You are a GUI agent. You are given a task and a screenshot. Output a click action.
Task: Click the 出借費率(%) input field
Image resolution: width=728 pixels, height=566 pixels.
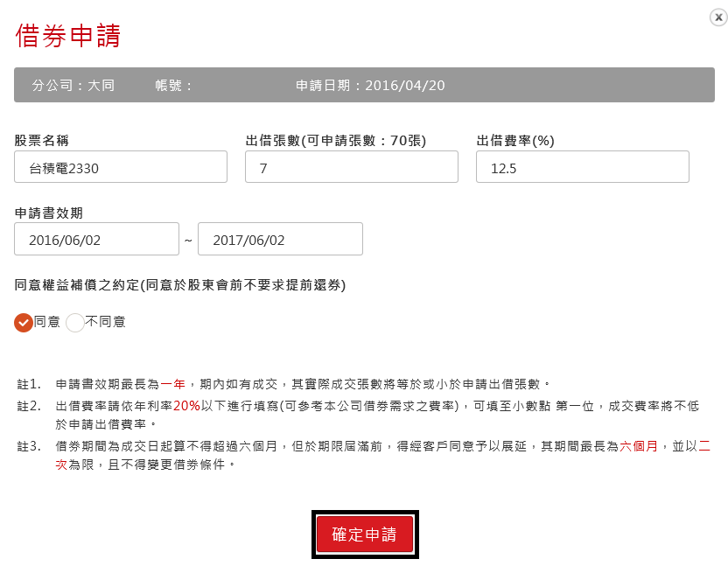582,167
